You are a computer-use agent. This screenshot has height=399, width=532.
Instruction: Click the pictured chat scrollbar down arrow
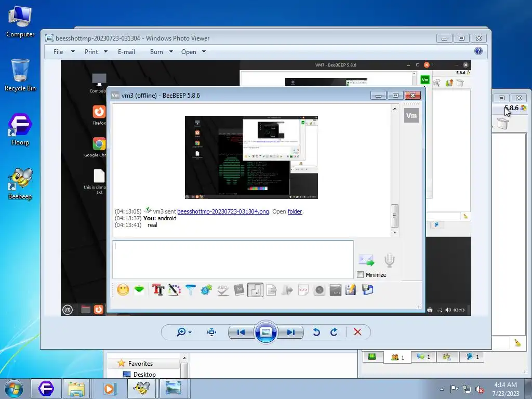[x=395, y=232]
